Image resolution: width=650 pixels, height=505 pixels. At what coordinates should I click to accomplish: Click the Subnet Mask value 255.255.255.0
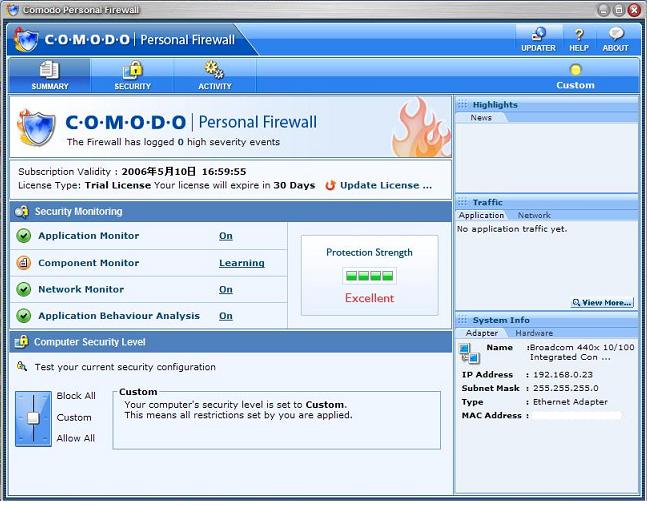[x=568, y=390]
